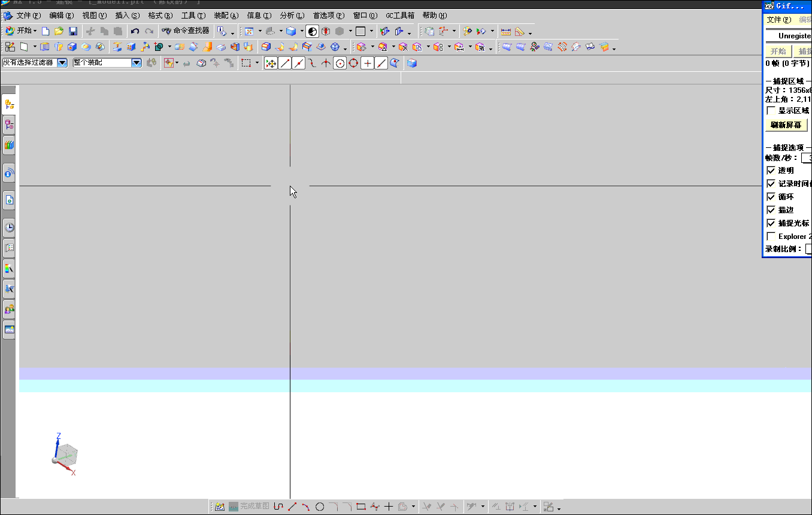Click the 开始 start button in NX toolbar
The width and height of the screenshot is (812, 515).
tap(20, 31)
